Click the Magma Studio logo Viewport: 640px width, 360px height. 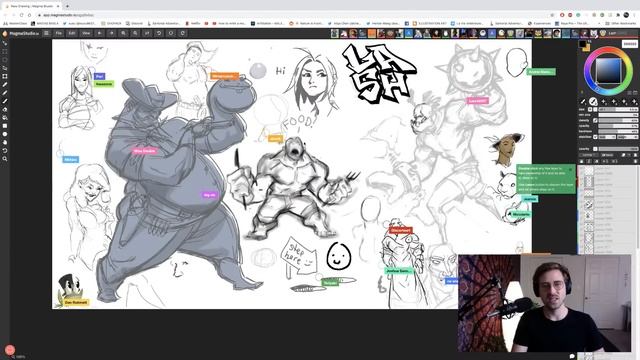[20, 33]
